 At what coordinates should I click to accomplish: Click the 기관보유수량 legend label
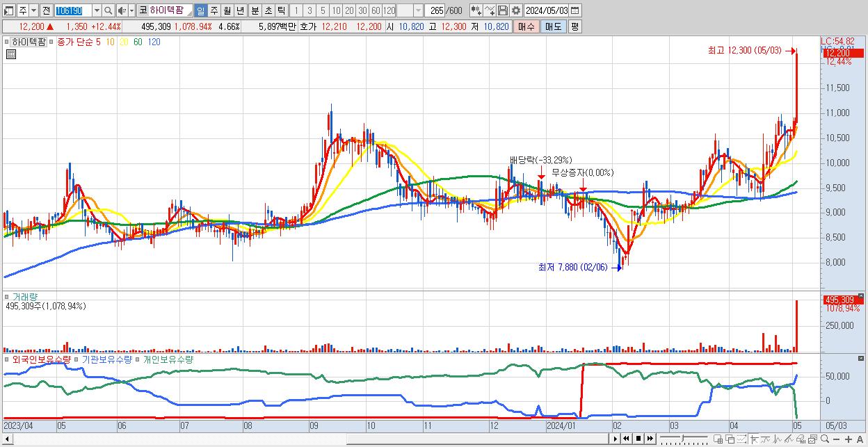click(107, 359)
